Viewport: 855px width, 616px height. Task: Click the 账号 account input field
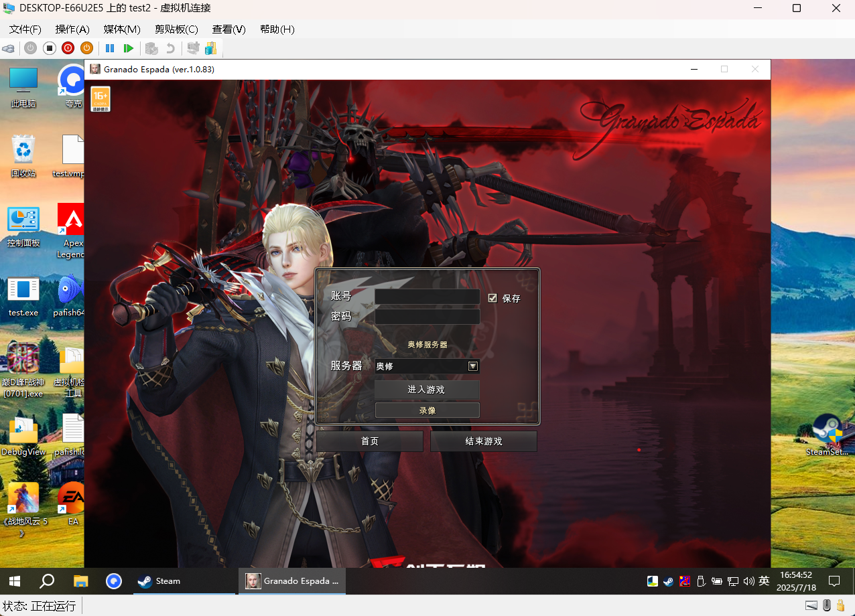click(x=427, y=297)
